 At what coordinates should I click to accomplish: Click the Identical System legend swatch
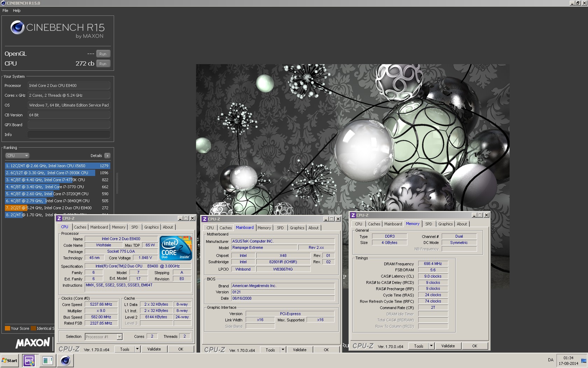[x=34, y=328]
